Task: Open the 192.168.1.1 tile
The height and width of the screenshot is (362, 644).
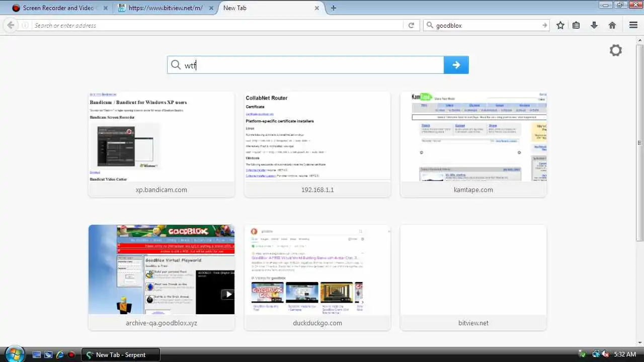Action: click(x=317, y=144)
